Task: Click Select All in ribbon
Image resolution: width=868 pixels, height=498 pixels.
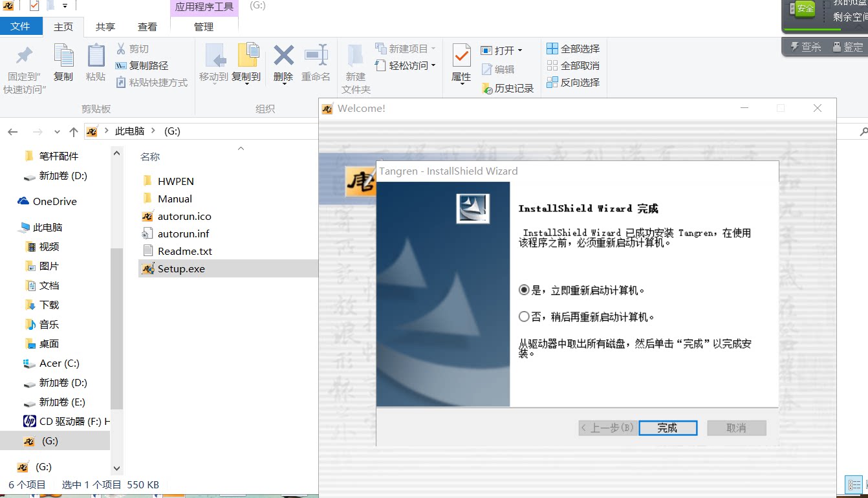Action: click(x=573, y=49)
